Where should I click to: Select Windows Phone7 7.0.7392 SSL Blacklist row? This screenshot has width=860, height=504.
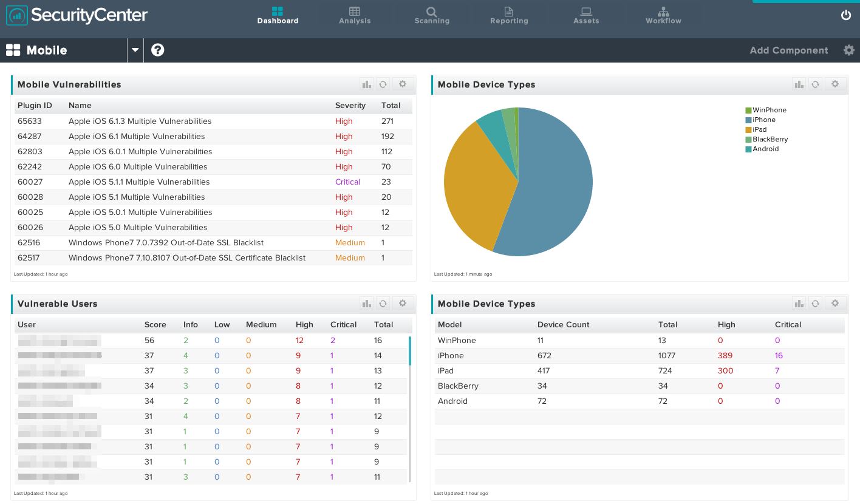[x=213, y=243]
